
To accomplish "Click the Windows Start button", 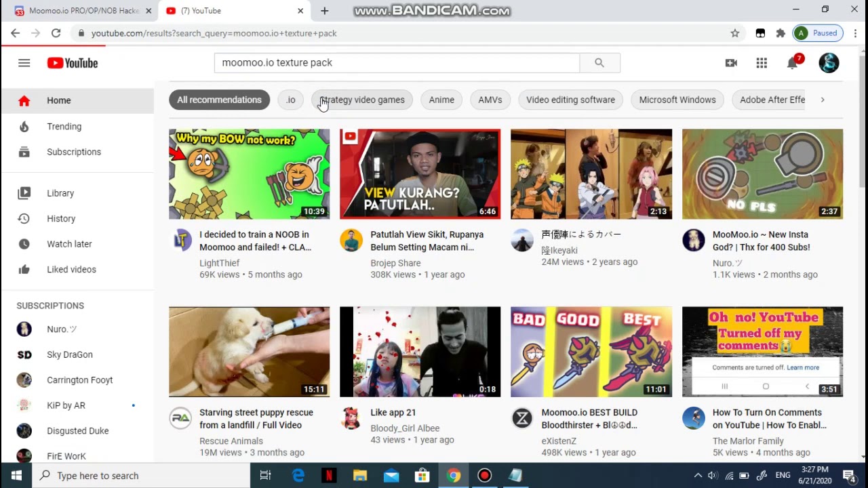I will [16, 476].
